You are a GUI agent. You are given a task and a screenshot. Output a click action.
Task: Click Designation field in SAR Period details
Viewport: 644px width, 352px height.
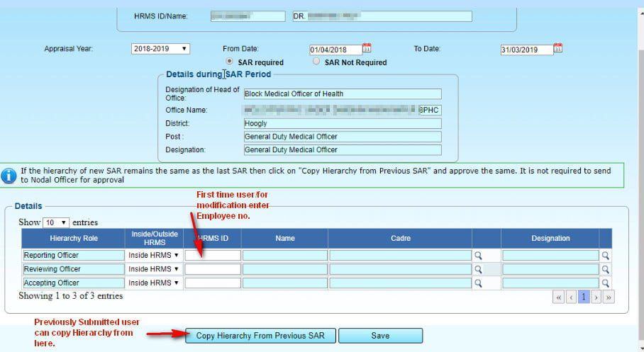[x=343, y=149]
